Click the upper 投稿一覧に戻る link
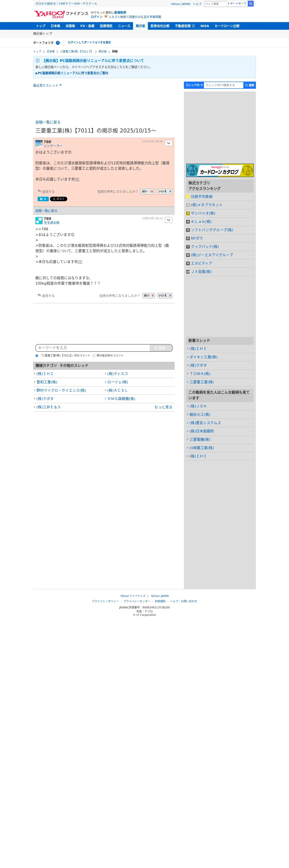This screenshot has width=289, height=868. coord(48,122)
